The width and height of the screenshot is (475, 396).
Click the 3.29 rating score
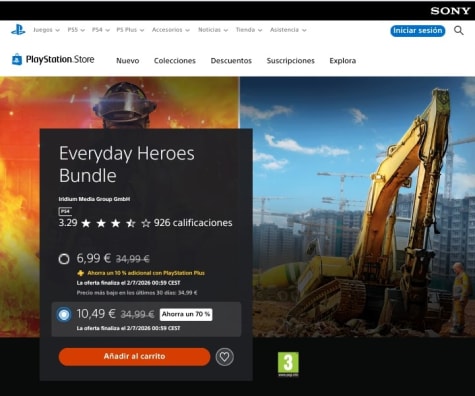(68, 223)
